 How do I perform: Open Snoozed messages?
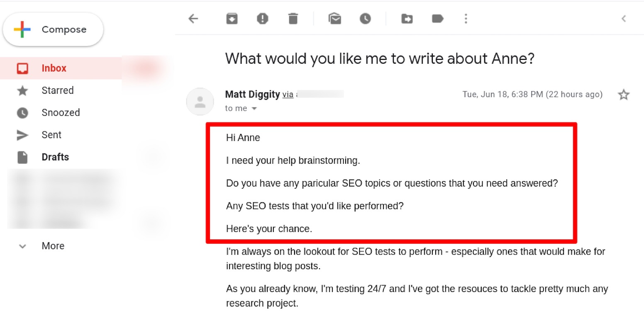pyautogui.click(x=61, y=112)
